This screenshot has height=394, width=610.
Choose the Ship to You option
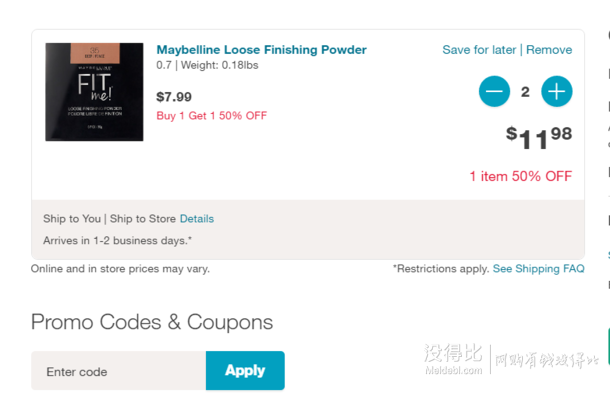pyautogui.click(x=72, y=219)
